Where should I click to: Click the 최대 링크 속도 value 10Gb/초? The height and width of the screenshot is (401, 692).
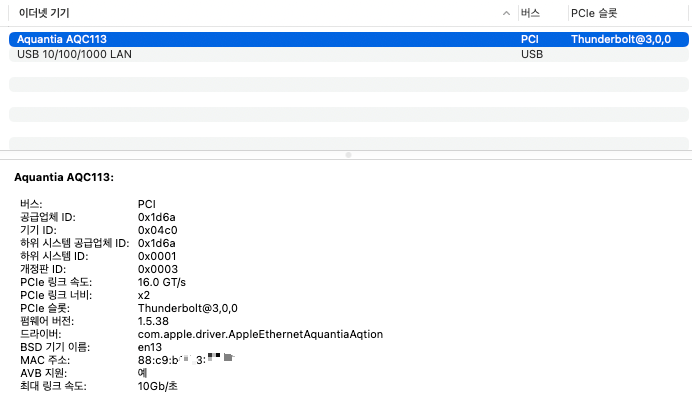click(158, 386)
